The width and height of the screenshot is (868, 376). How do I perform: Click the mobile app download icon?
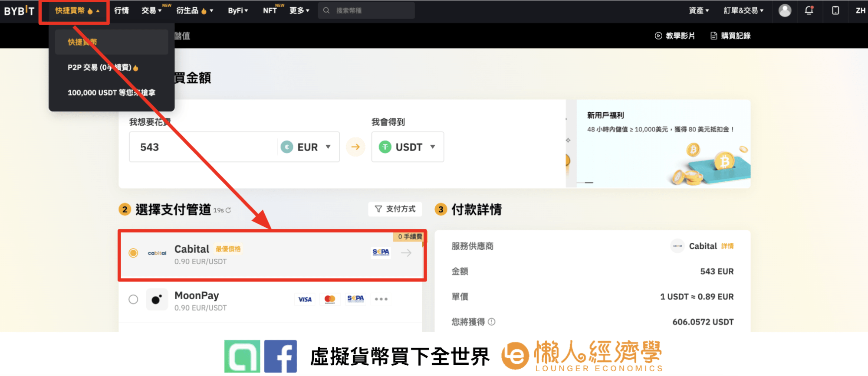click(x=835, y=10)
